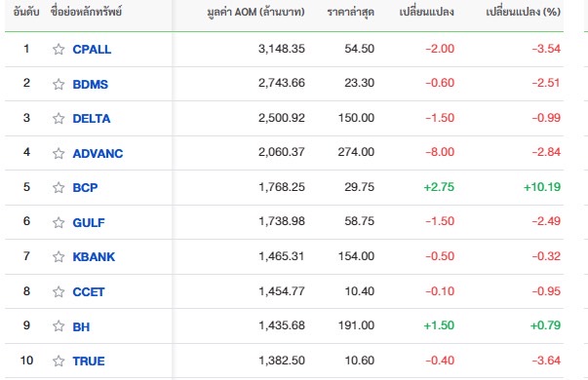This screenshot has height=380, width=588.
Task: Toggle the star next to KBANK
Action: click(59, 256)
